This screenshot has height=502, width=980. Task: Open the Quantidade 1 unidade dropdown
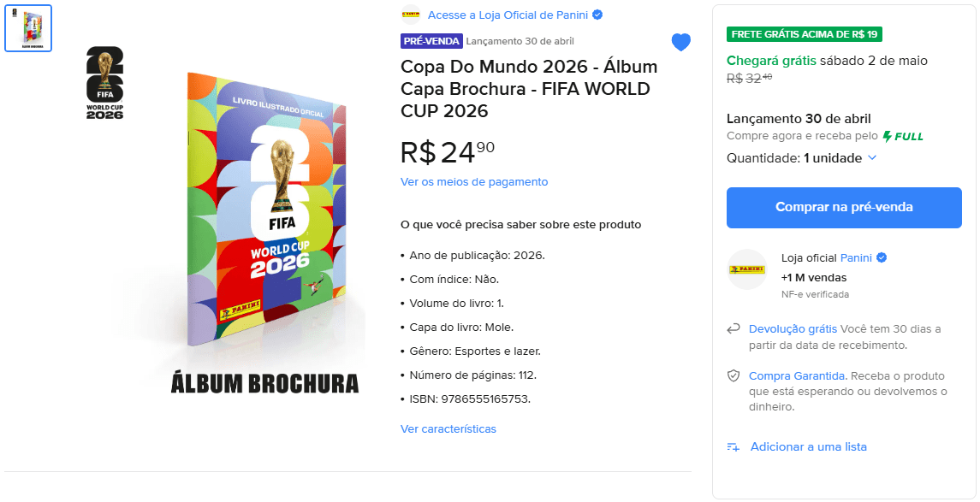(x=801, y=158)
